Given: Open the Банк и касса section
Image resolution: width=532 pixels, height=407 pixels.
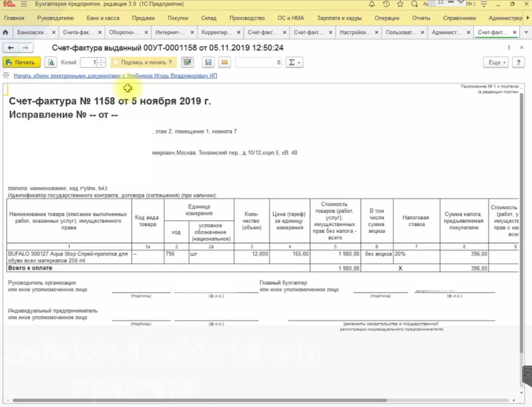Looking at the screenshot, I should point(103,18).
